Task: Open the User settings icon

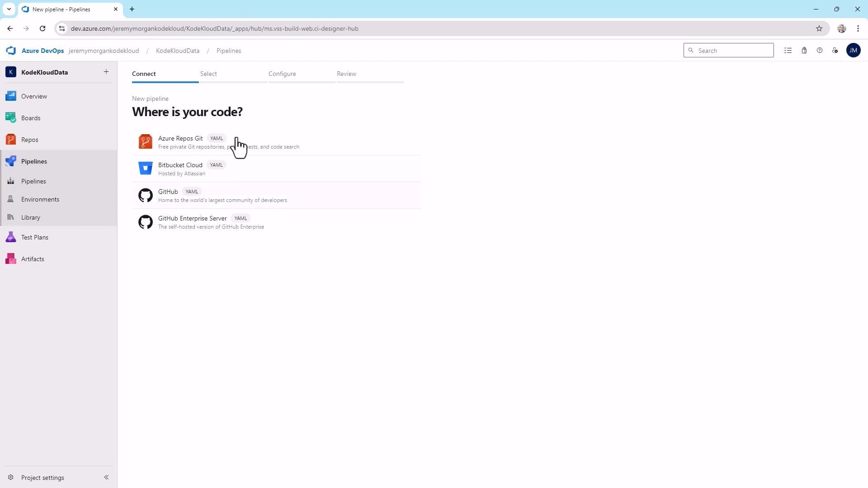Action: coord(835,51)
